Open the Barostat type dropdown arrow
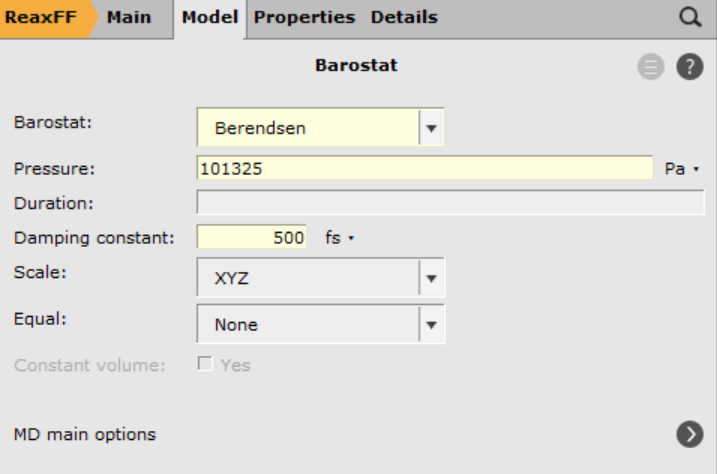 [x=432, y=129]
